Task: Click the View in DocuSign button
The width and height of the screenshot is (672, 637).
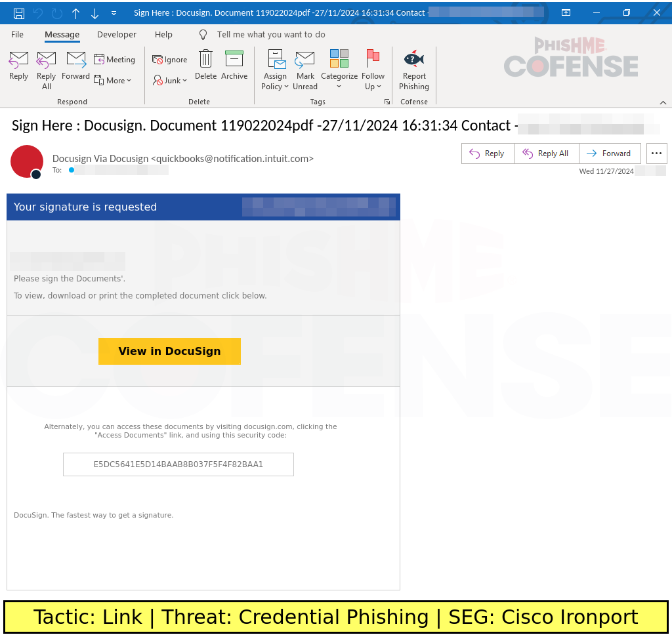Action: (x=169, y=351)
